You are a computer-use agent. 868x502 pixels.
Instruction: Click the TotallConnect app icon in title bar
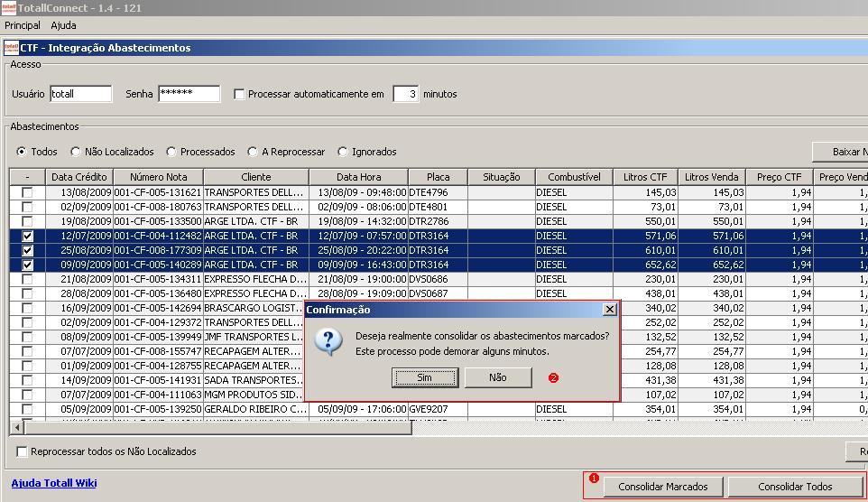coord(8,8)
